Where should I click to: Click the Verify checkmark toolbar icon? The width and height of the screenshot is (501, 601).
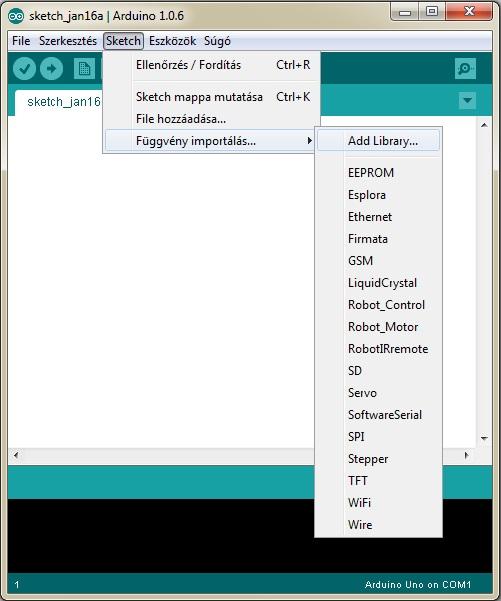tap(24, 69)
